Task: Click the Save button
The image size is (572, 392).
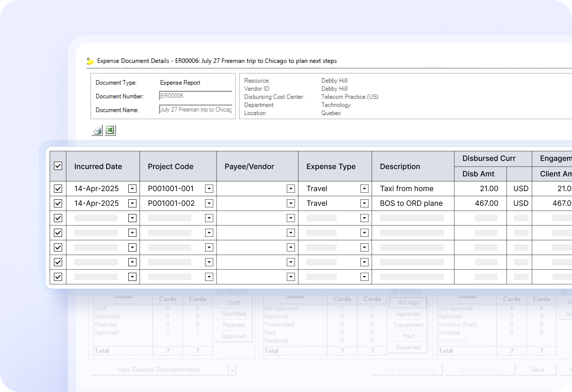Action: [537, 370]
